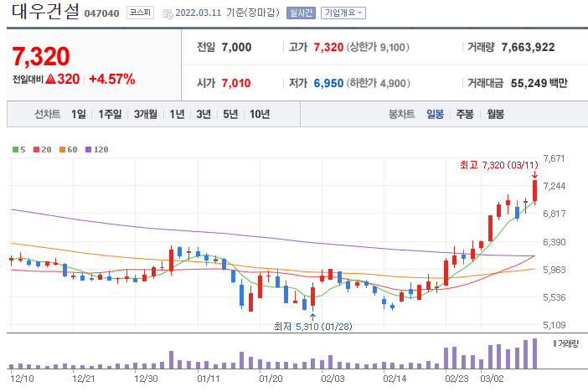Click the 하한가 4,900 text
This screenshot has width=588, height=392.
(378, 83)
